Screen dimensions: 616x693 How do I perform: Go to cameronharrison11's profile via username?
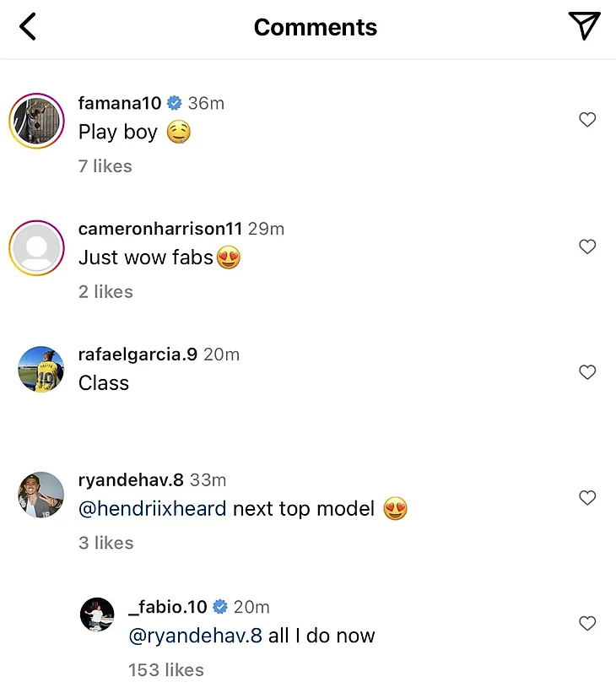coord(159,229)
